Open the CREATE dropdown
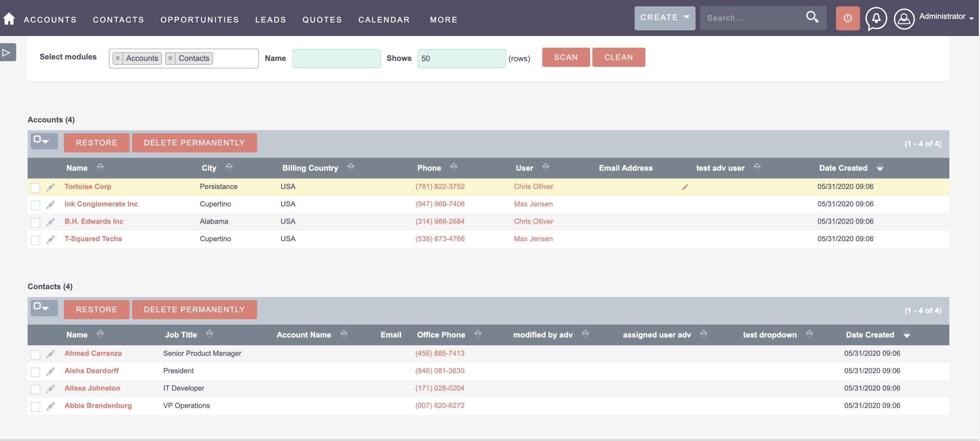The height and width of the screenshot is (441, 980). click(x=665, y=18)
